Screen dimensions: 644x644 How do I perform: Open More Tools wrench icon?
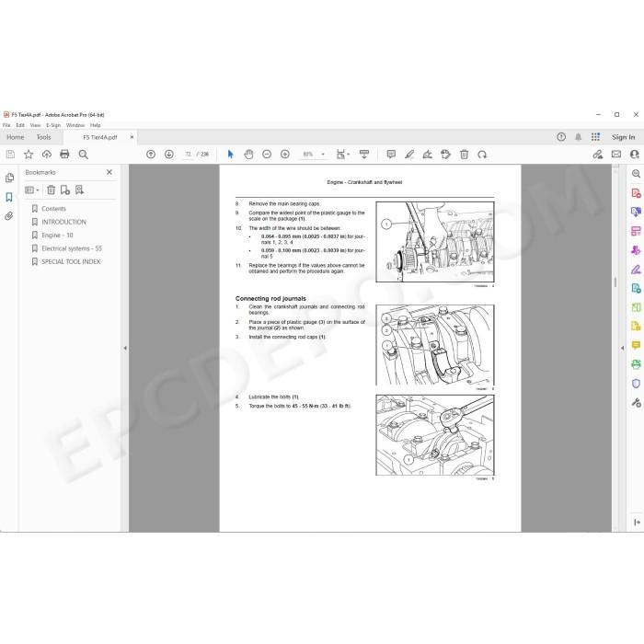[x=636, y=403]
